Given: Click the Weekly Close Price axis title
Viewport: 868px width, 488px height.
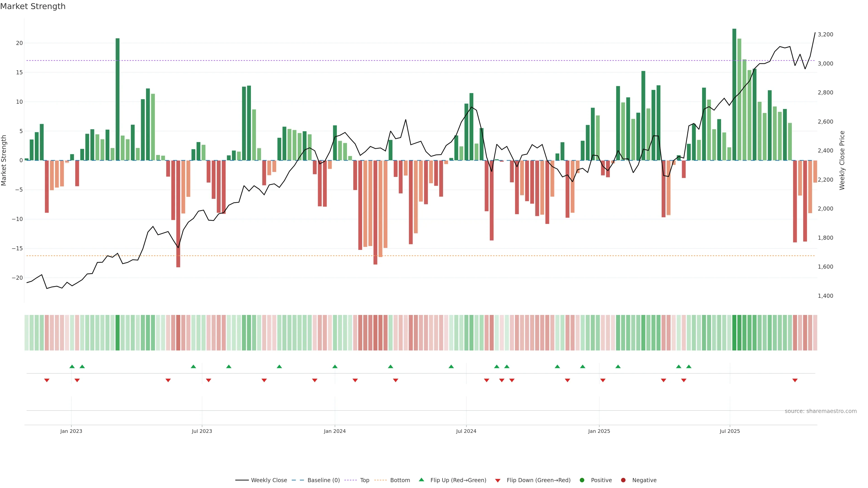Looking at the screenshot, I should (x=842, y=160).
